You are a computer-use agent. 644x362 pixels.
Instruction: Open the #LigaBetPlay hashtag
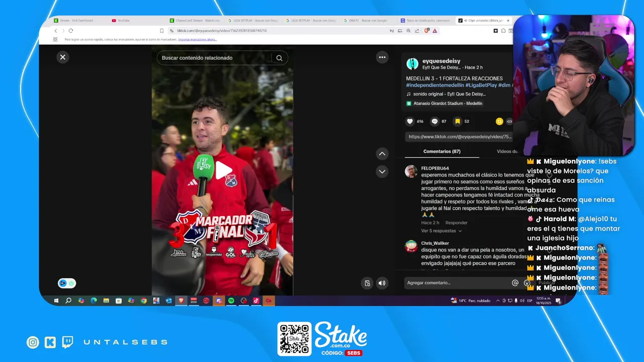[x=481, y=85]
